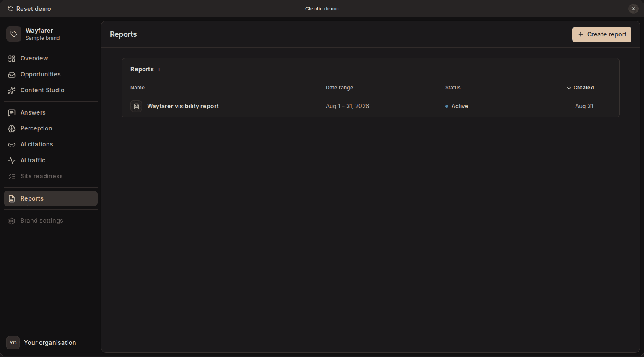Click the Overview grid icon
The width and height of the screenshot is (644, 357).
click(12, 59)
